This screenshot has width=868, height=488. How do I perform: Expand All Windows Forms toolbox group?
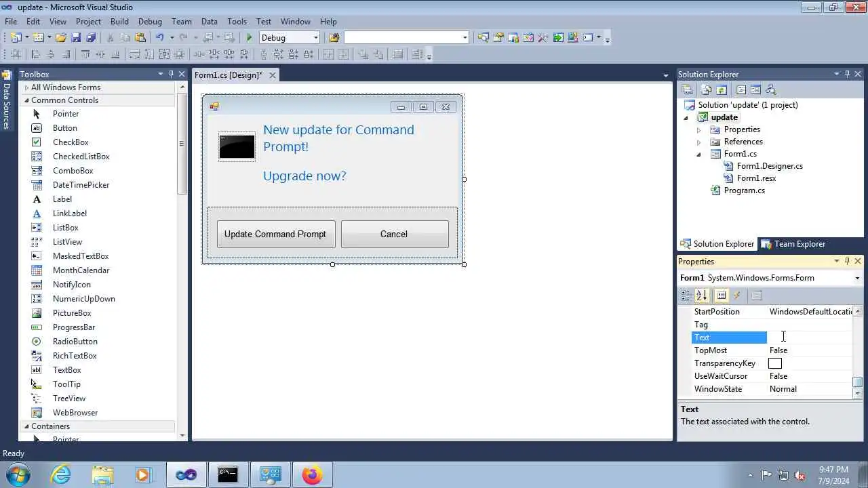point(26,87)
